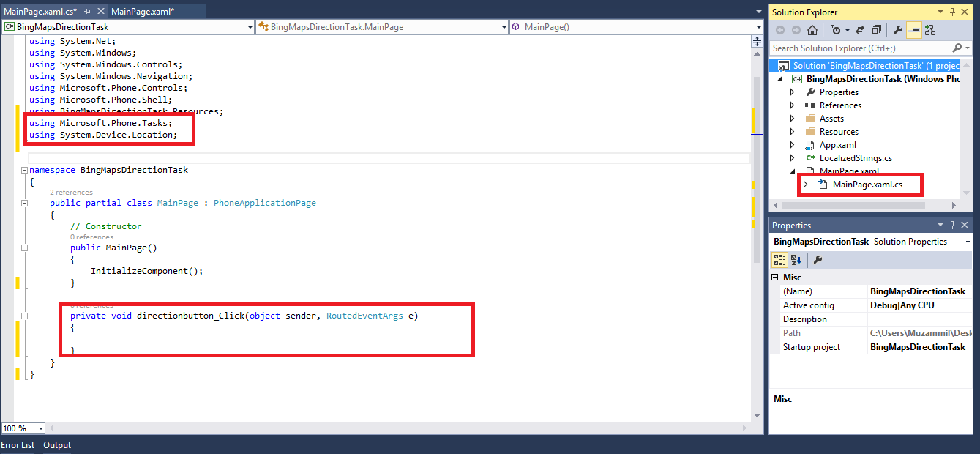Open search options dropdown in Solution Explorer
This screenshot has width=980, height=454.
(968, 48)
